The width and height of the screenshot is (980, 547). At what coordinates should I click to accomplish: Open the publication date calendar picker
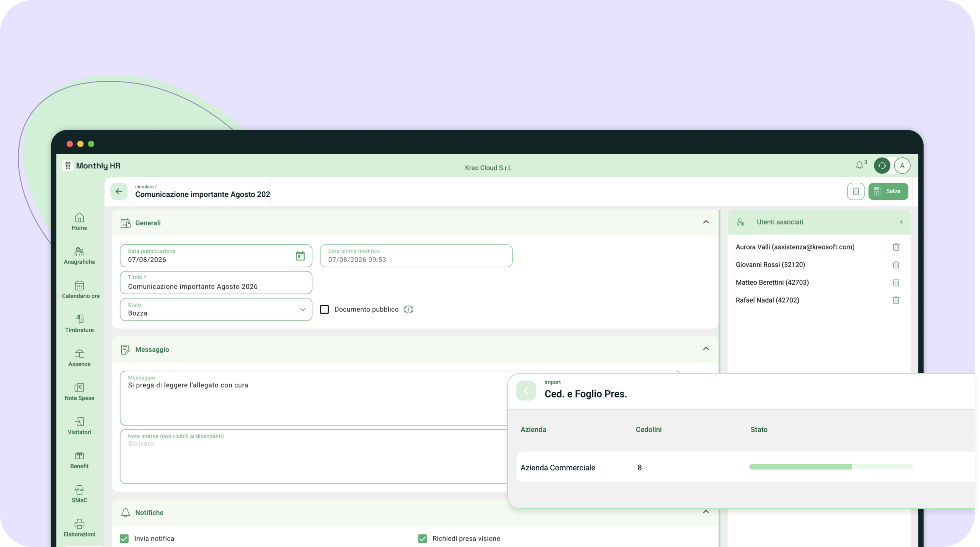tap(300, 256)
